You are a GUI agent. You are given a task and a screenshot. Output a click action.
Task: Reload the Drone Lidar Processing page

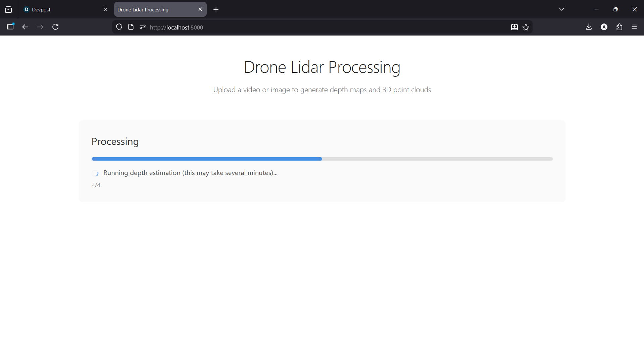(x=55, y=27)
